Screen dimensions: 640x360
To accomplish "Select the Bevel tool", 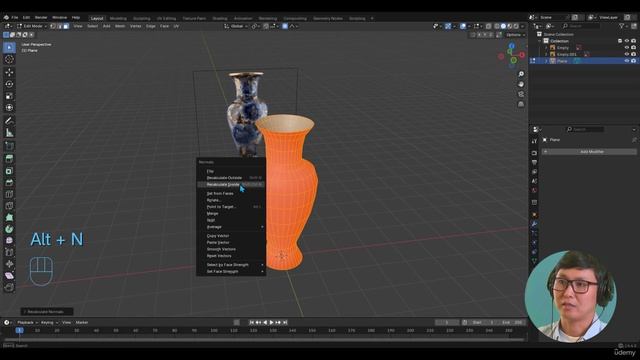I will click(x=9, y=182).
